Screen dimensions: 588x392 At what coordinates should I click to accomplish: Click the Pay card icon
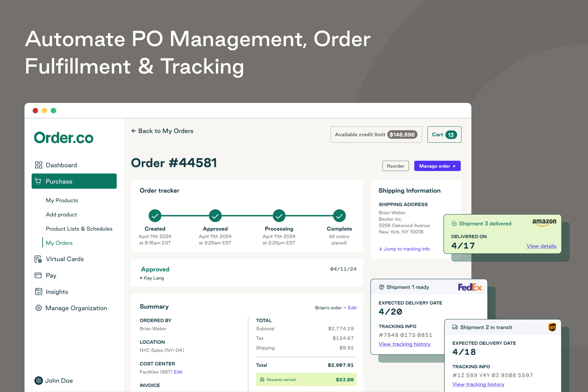(38, 275)
